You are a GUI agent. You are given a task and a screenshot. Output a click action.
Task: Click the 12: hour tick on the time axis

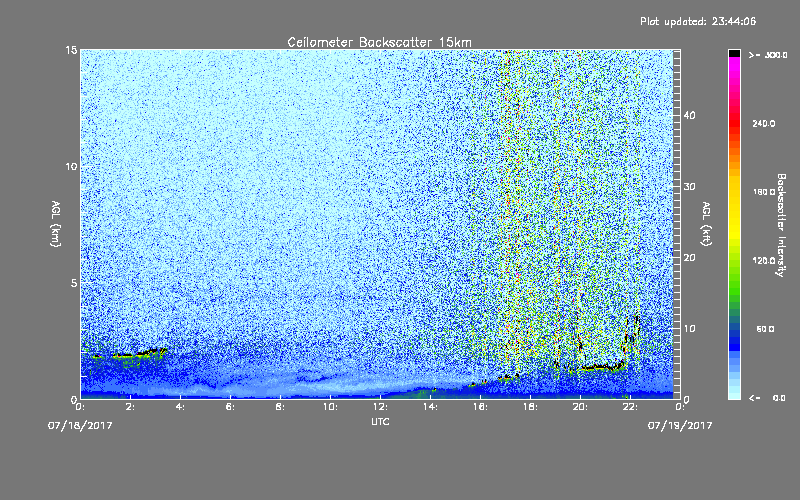pyautogui.click(x=380, y=407)
